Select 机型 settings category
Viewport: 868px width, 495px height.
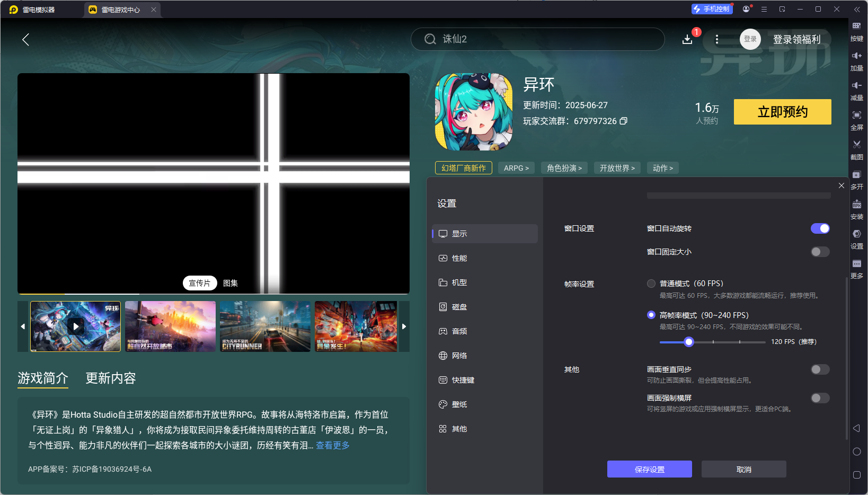click(485, 282)
